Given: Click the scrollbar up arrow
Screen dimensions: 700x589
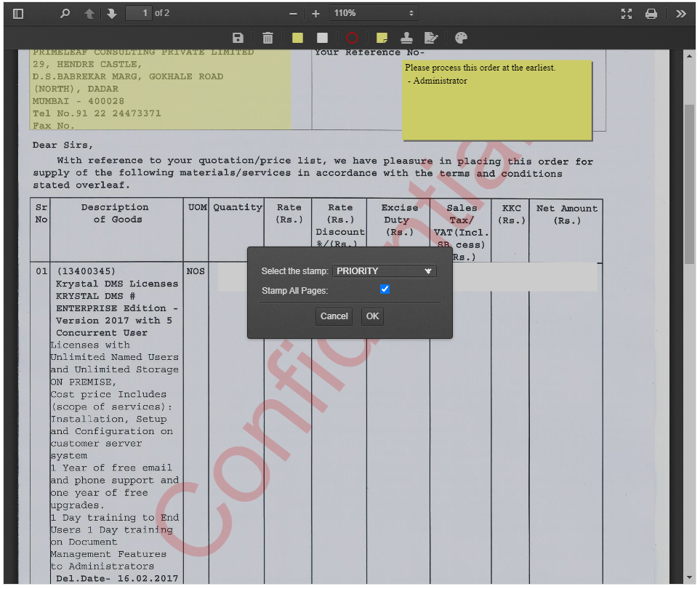Looking at the screenshot, I should (x=690, y=56).
